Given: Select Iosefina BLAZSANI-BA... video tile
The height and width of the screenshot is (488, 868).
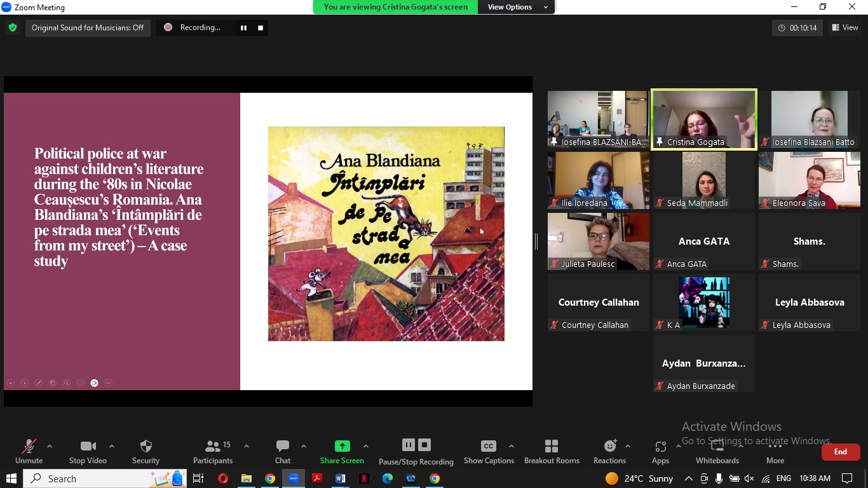Looking at the screenshot, I should tap(599, 119).
